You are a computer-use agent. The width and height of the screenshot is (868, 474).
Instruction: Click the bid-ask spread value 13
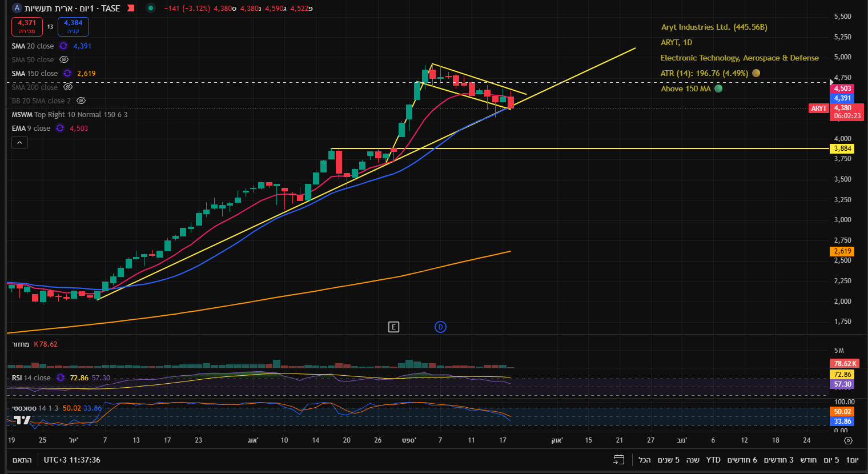pyautogui.click(x=50, y=27)
